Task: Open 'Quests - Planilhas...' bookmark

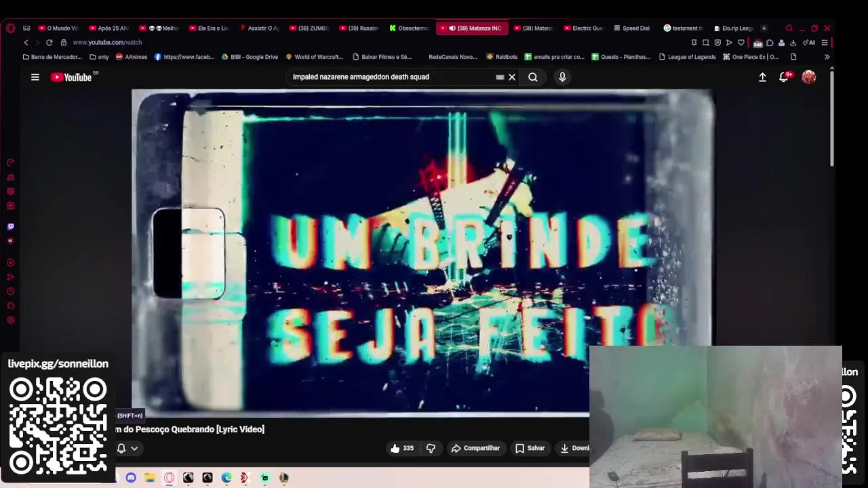Action: tap(621, 57)
